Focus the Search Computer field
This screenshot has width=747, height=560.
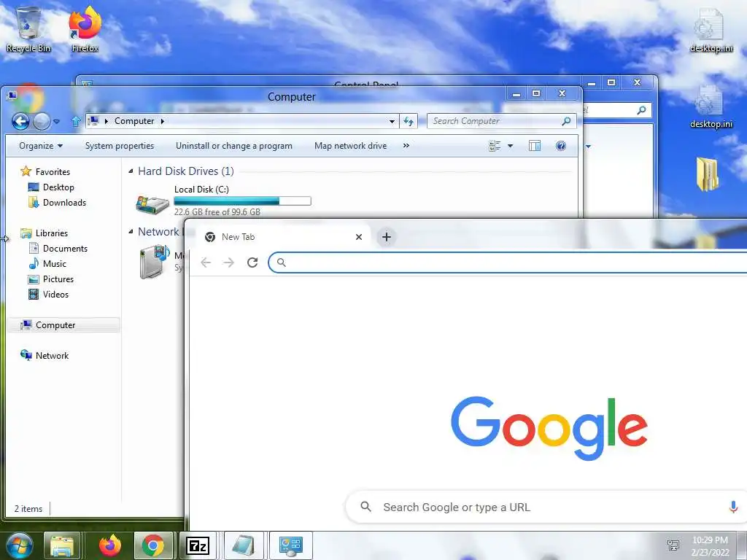click(x=501, y=122)
